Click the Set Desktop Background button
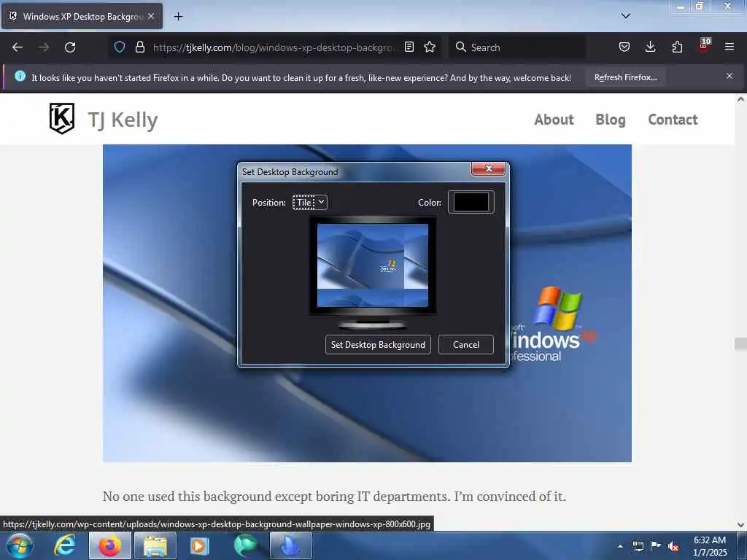Screen dimensions: 747x560 tap(378, 345)
